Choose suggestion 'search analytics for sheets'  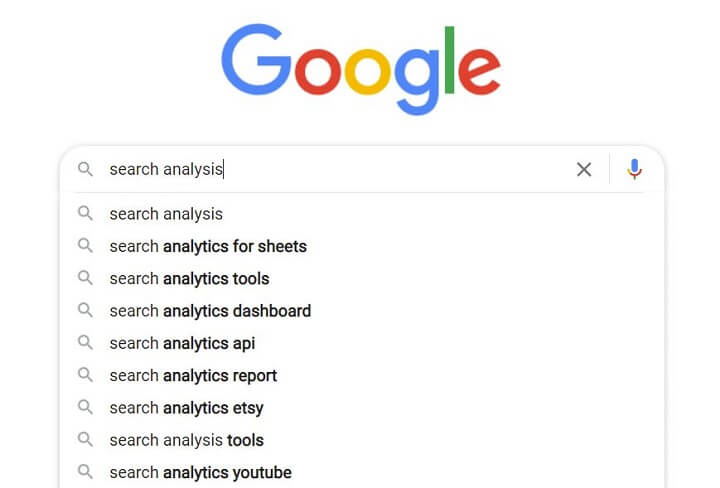362,247
